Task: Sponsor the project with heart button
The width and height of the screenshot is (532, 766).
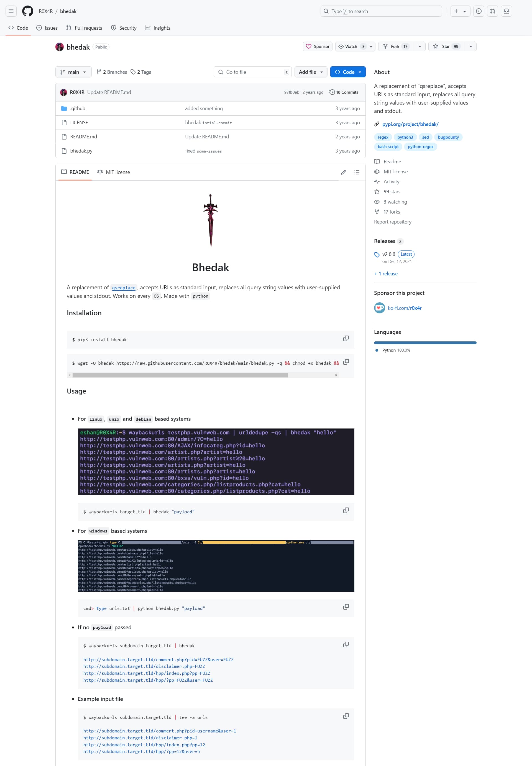Action: [318, 46]
